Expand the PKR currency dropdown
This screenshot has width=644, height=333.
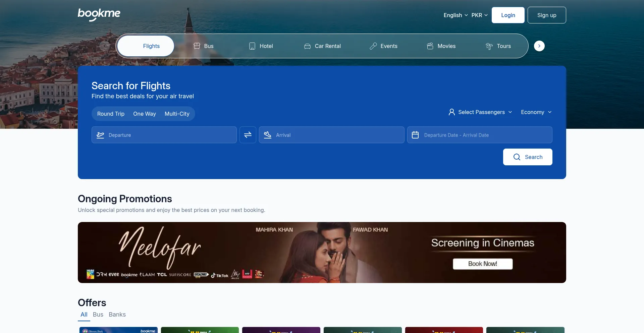click(x=479, y=15)
